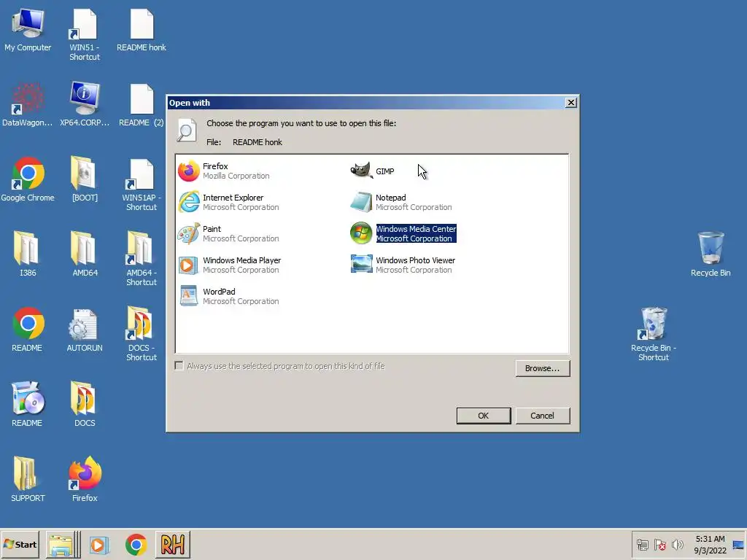747x560 pixels.
Task: Select the [BOOT] folder on desktop
Action: 85,179
